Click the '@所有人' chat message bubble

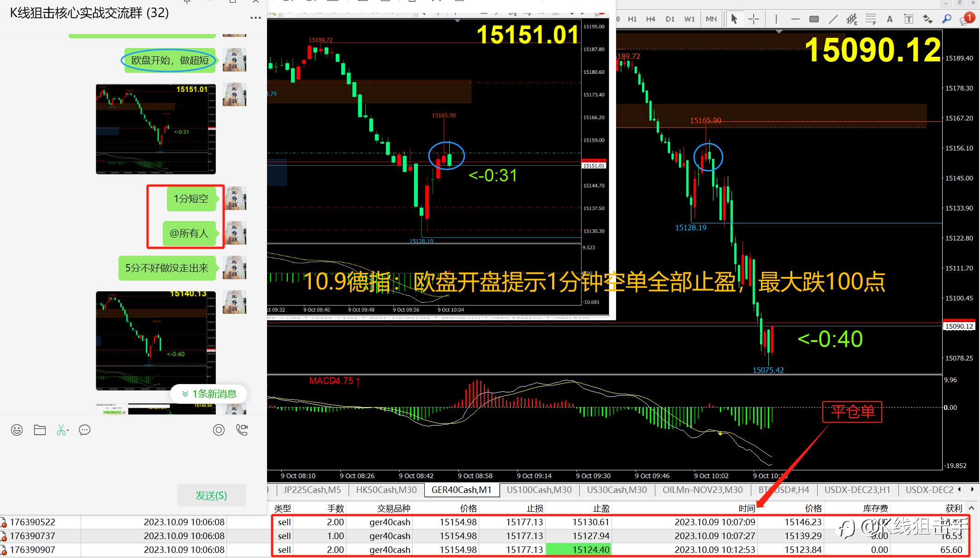[189, 233]
